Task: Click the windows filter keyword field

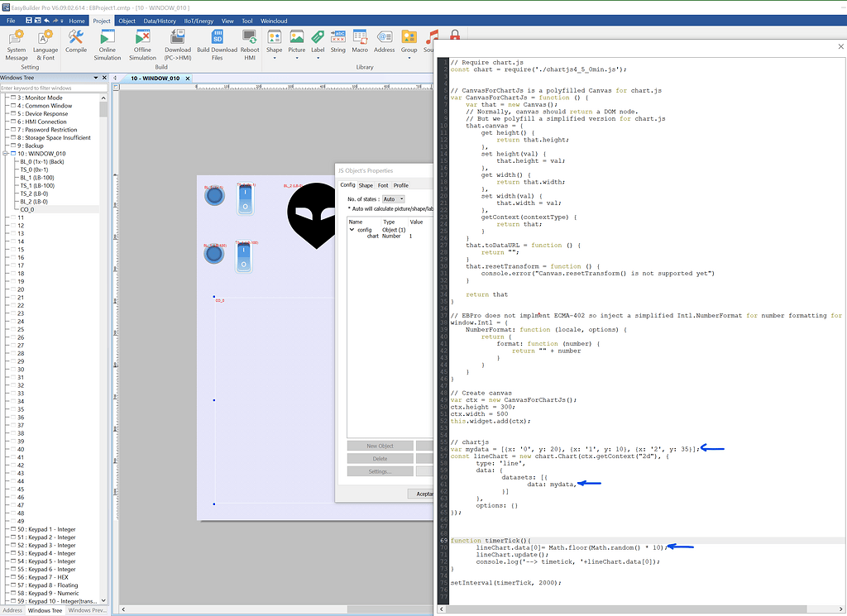Action: pos(50,87)
